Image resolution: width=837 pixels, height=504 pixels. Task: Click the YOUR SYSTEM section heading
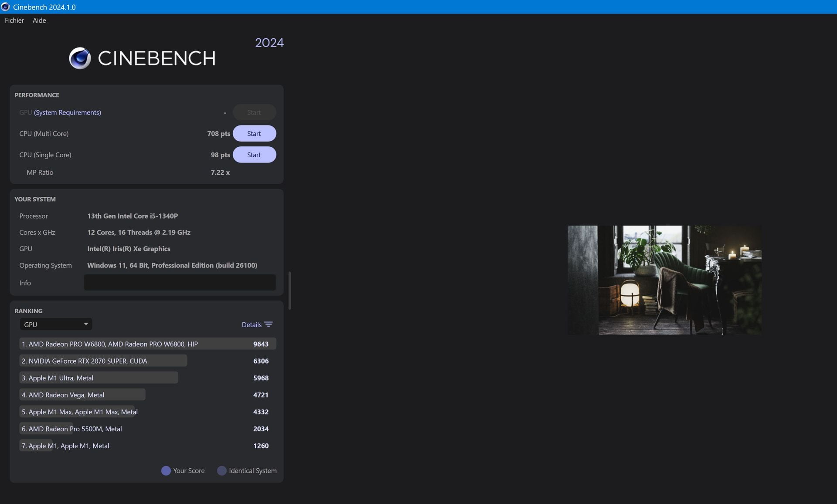click(x=35, y=199)
